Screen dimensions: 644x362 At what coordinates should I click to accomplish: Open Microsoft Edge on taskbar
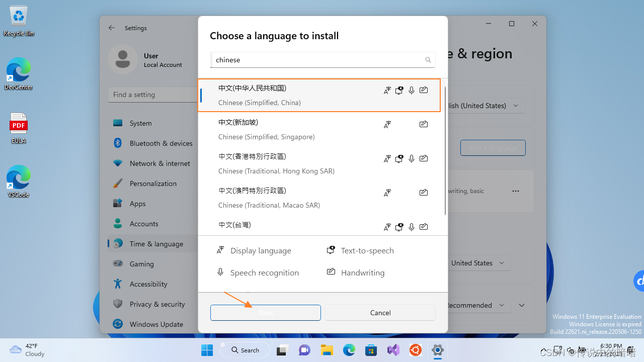pos(349,350)
